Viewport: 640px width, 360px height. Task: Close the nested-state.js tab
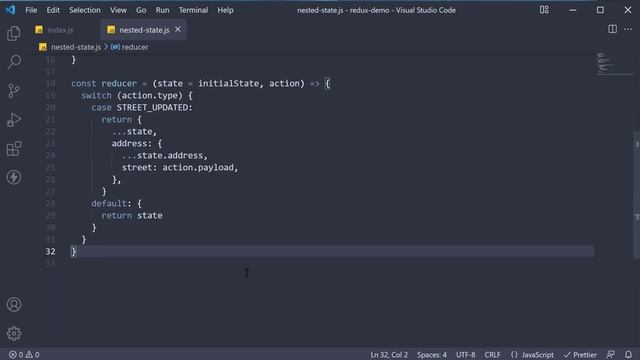(x=178, y=29)
